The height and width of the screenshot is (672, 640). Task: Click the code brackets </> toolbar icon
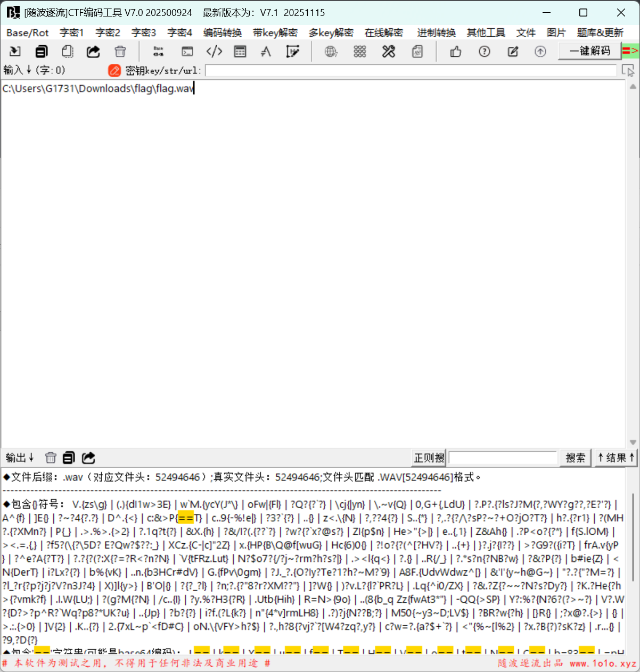[x=214, y=52]
